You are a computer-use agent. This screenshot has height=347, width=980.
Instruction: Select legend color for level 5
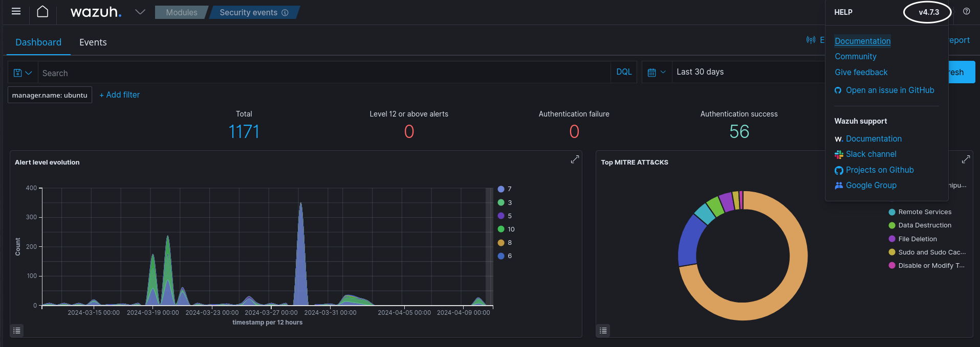coord(501,216)
